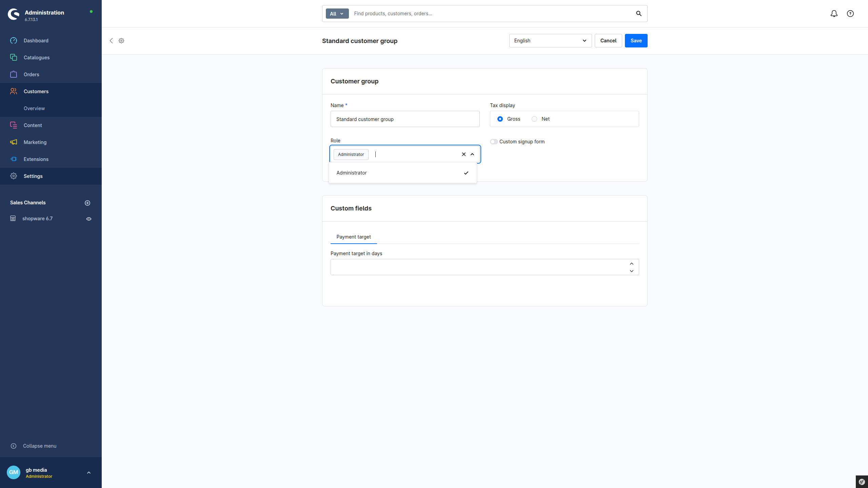Click the Collapse menu icon

point(14,446)
